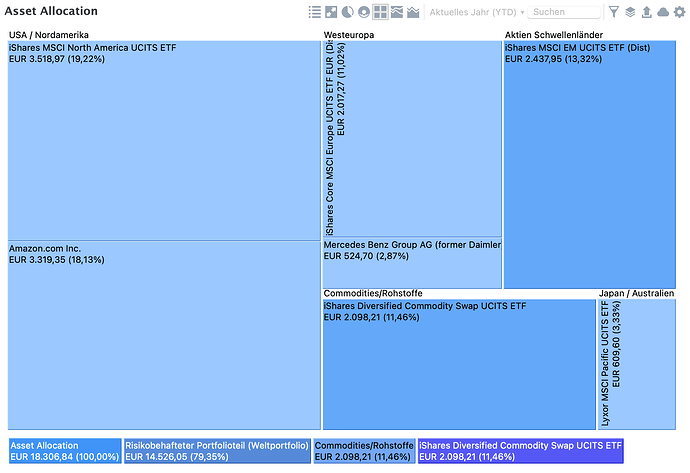Click the Japan / Australien group label
The height and width of the screenshot is (473, 690).
(x=636, y=293)
